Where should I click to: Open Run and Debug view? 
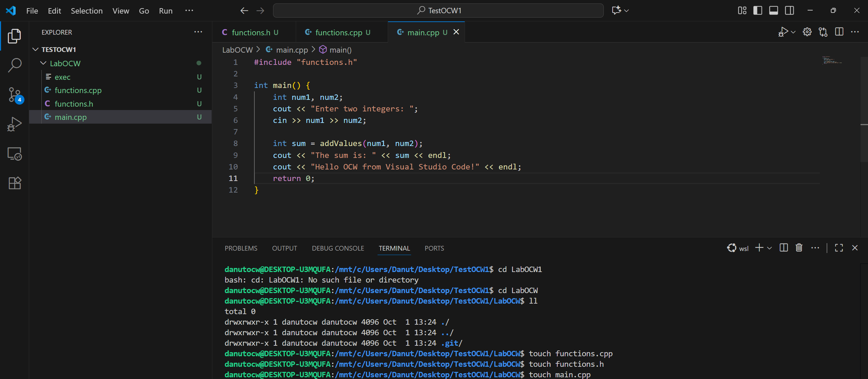click(x=15, y=124)
